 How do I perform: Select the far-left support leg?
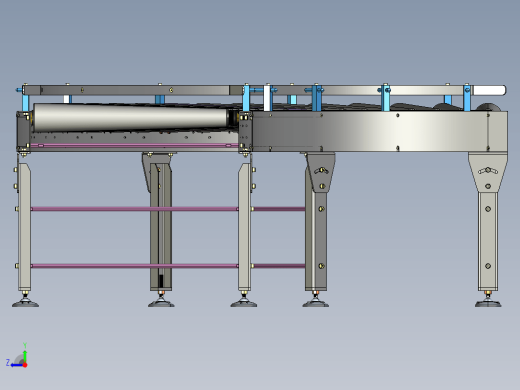click(x=24, y=227)
